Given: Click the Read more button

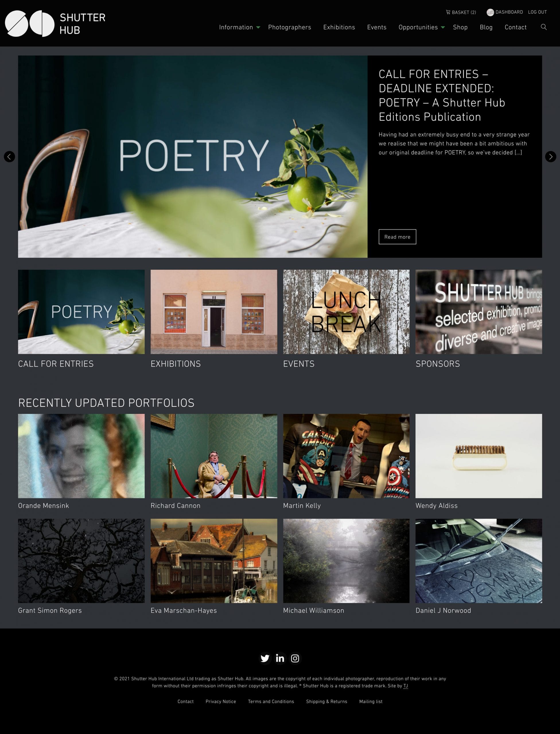Looking at the screenshot, I should pyautogui.click(x=397, y=237).
